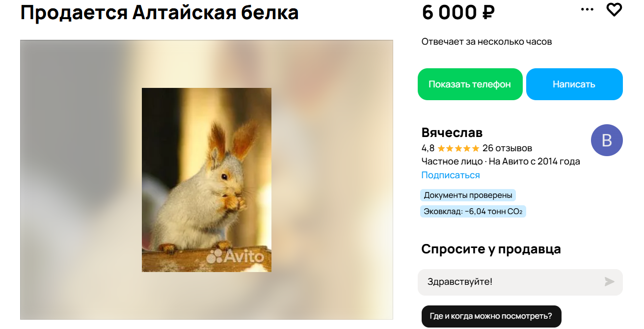The width and height of the screenshot is (644, 329).
Task: Show seller phone via Показать телефон
Action: pyautogui.click(x=470, y=84)
